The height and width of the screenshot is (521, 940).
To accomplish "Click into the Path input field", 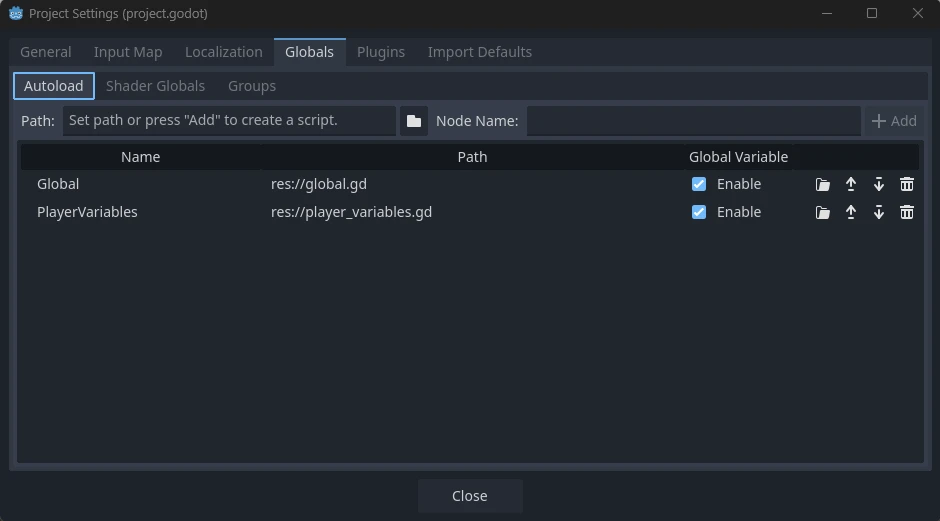I will 229,121.
